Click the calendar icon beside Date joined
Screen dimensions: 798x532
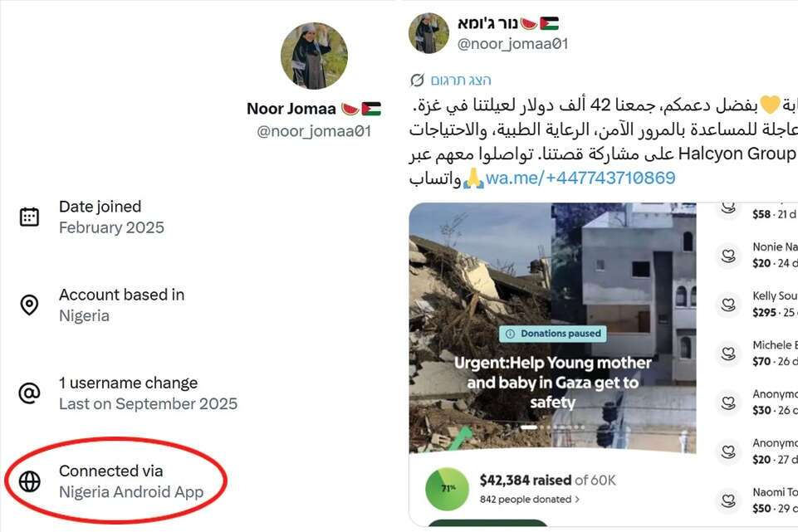[x=29, y=217]
